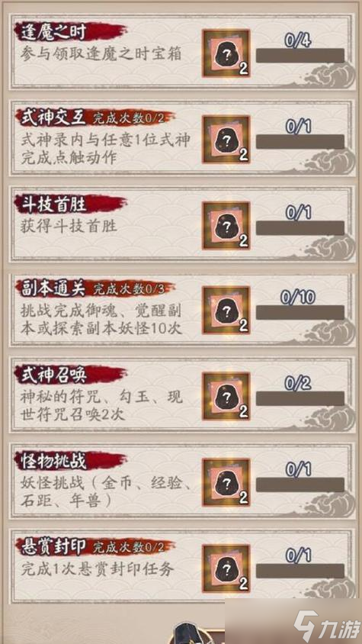The image size is (362, 644).
Task: Select the 斗技首胜 task title banner
Action: point(71,204)
